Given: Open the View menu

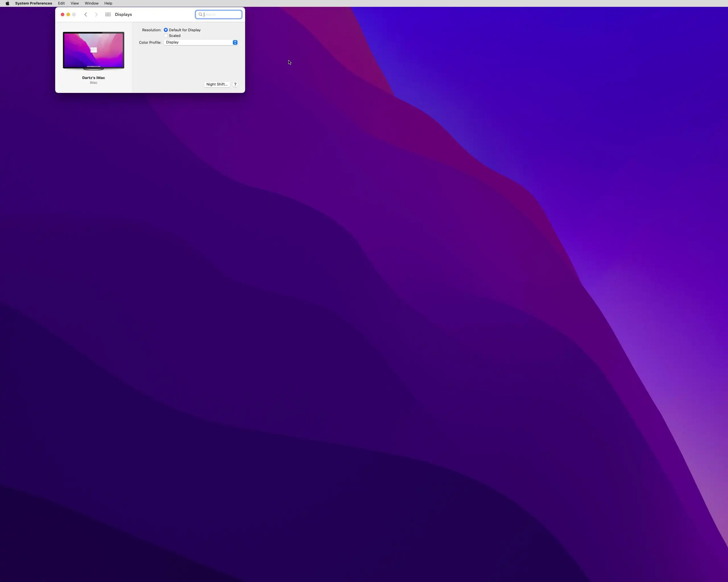Looking at the screenshot, I should coord(75,3).
